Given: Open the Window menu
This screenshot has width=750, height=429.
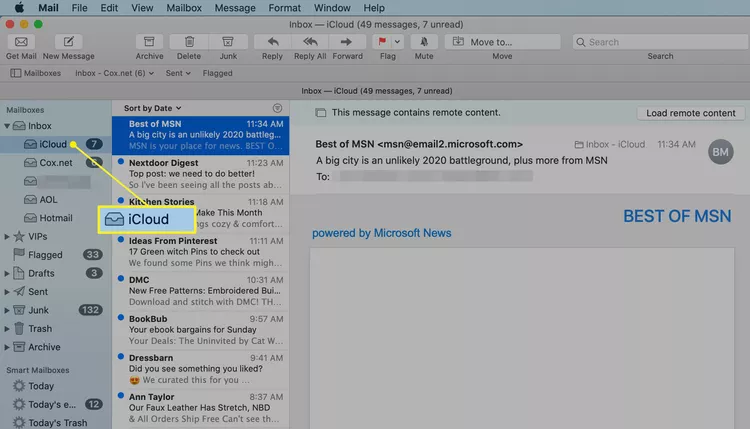Looking at the screenshot, I should [332, 8].
